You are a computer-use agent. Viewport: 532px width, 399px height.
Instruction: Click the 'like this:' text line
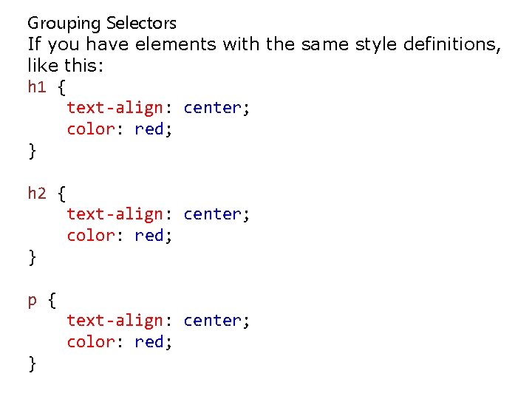click(x=66, y=66)
